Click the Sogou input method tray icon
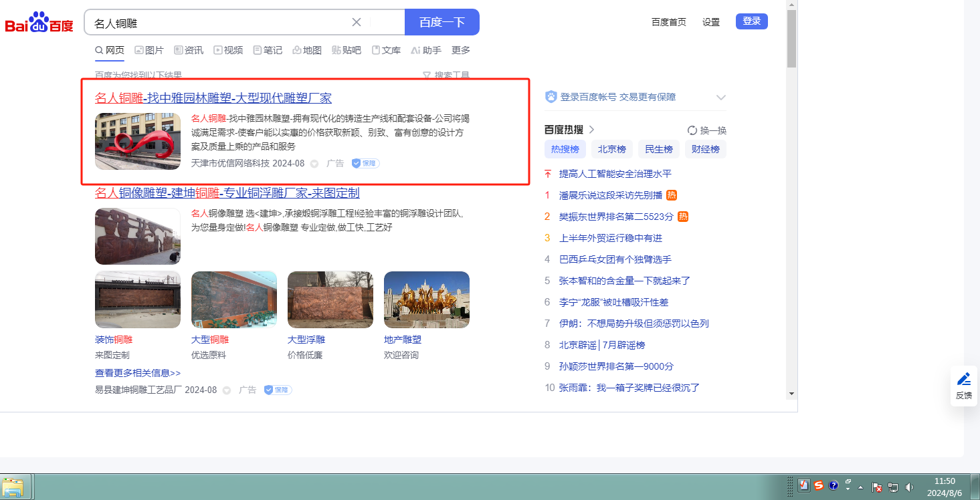The image size is (980, 500). coord(818,486)
